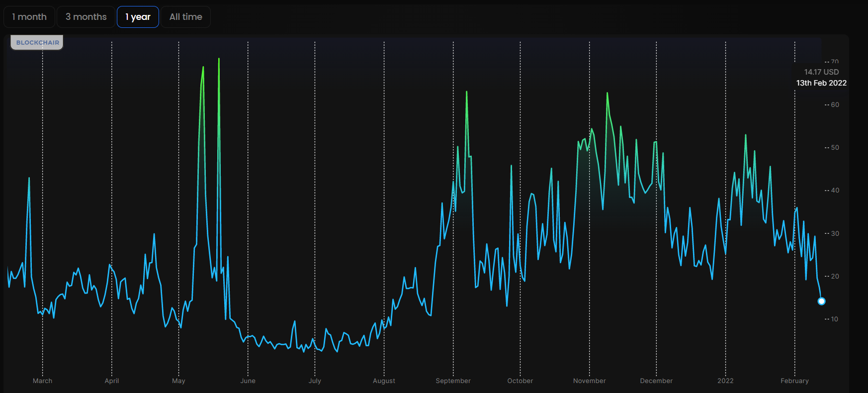Click the 14.17 USD tooltip value
868x393 pixels.
pos(821,72)
